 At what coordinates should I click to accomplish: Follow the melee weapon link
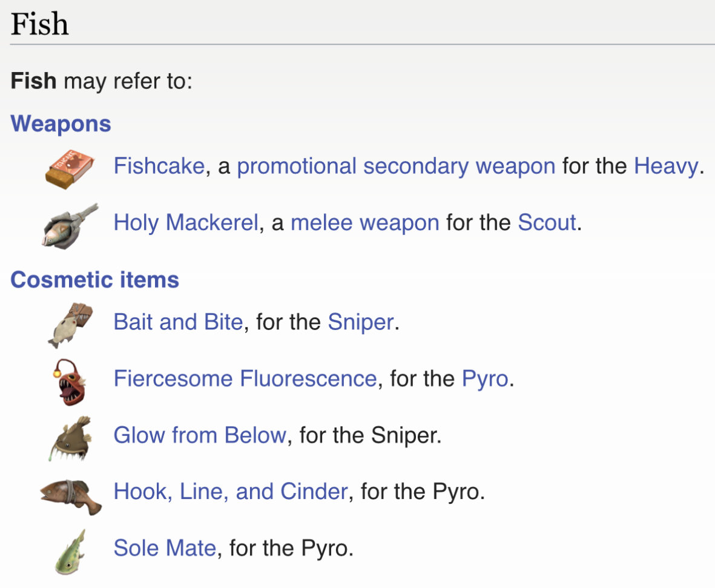365,223
